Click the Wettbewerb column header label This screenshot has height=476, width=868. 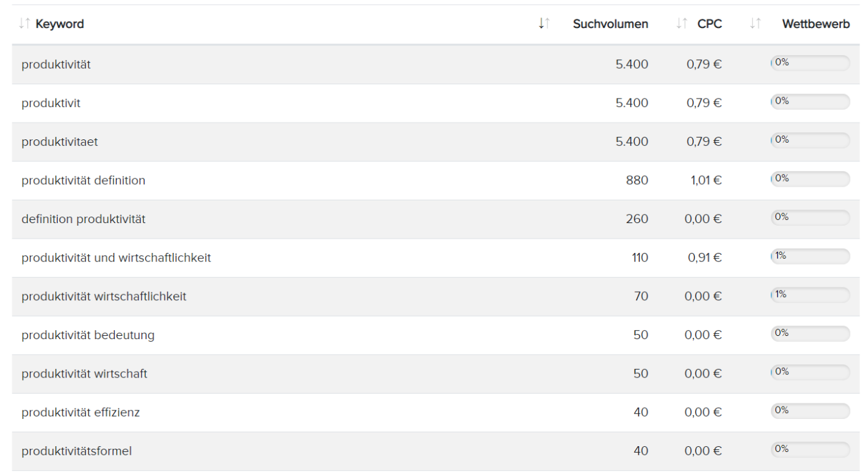coord(816,24)
